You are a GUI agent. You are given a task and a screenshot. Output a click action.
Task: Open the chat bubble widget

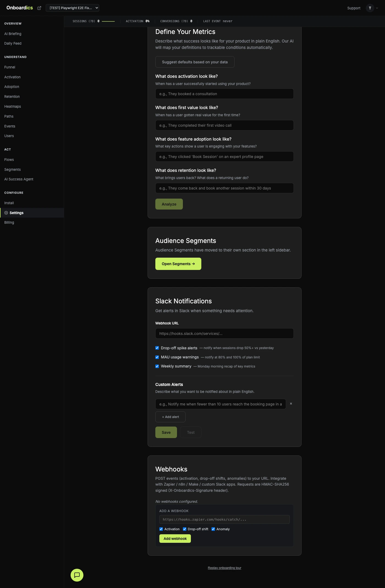coord(77,575)
